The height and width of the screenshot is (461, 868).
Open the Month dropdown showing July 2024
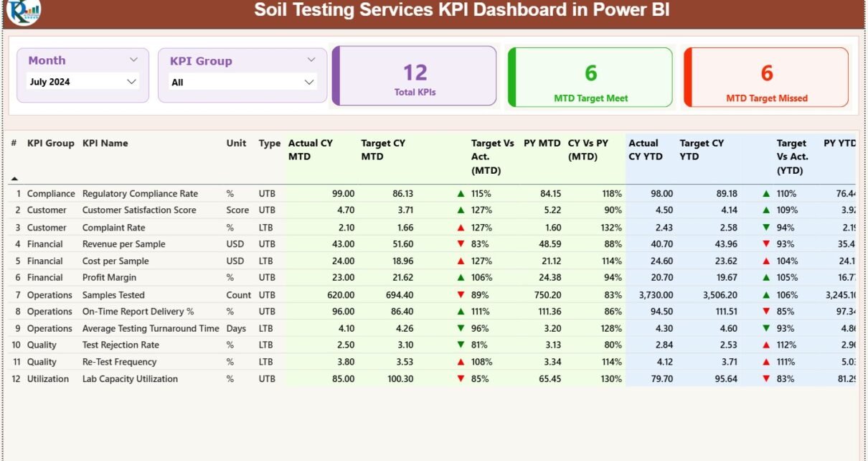(82, 82)
